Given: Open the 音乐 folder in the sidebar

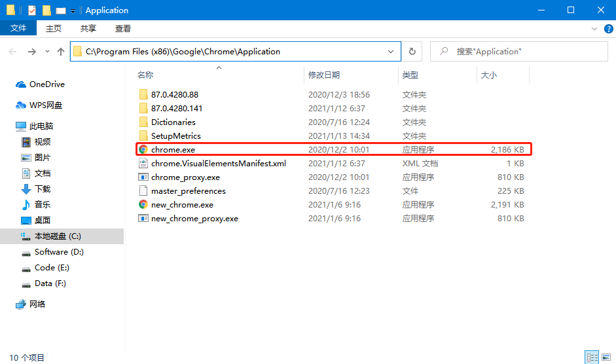Looking at the screenshot, I should (36, 204).
